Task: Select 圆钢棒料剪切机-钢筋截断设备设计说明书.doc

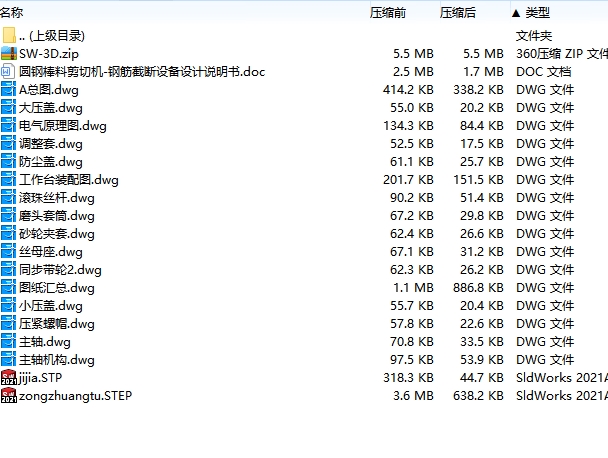Action: pyautogui.click(x=142, y=72)
